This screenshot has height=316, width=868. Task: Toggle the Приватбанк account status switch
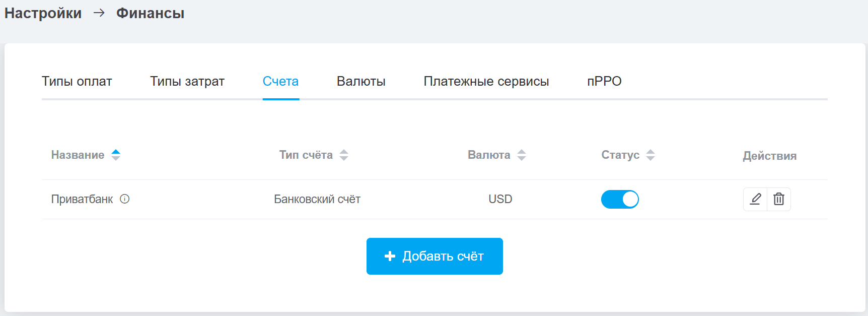point(620,199)
